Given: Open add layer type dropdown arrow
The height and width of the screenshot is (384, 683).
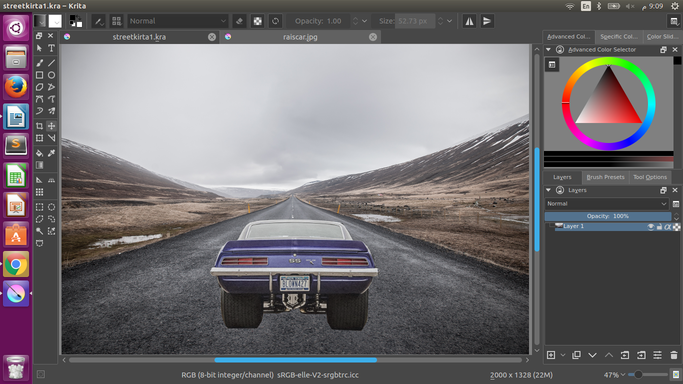Looking at the screenshot, I should click(x=563, y=355).
